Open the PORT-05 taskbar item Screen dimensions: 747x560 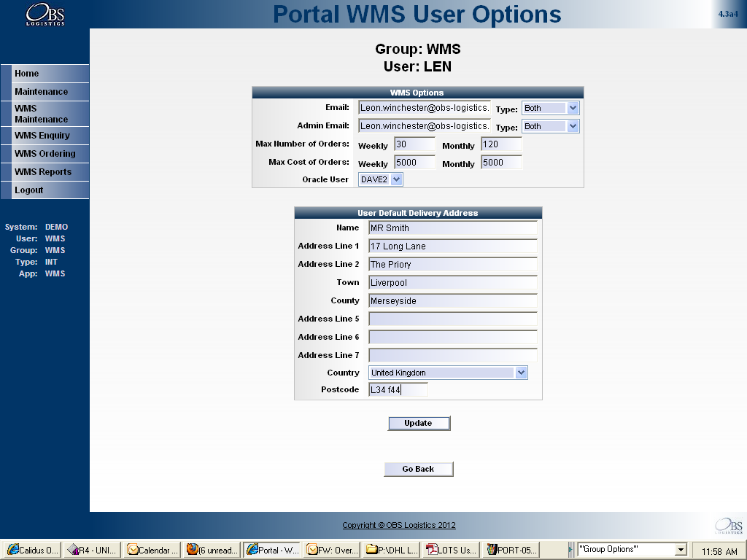[512, 550]
